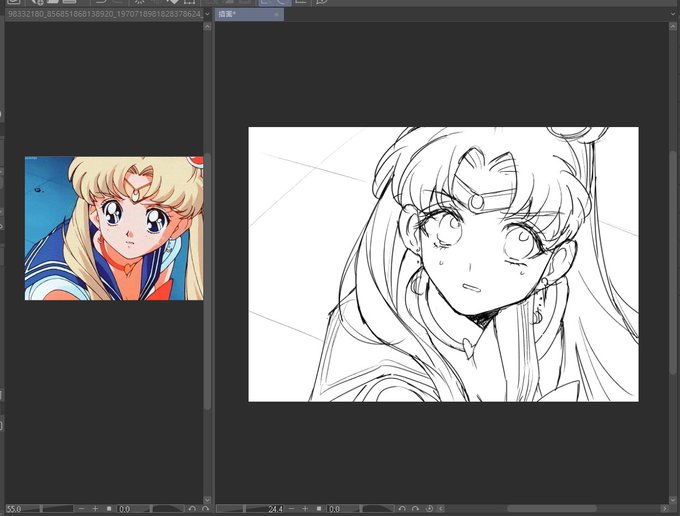Click the canvas vertical scrollbar thumb

(x=673, y=261)
